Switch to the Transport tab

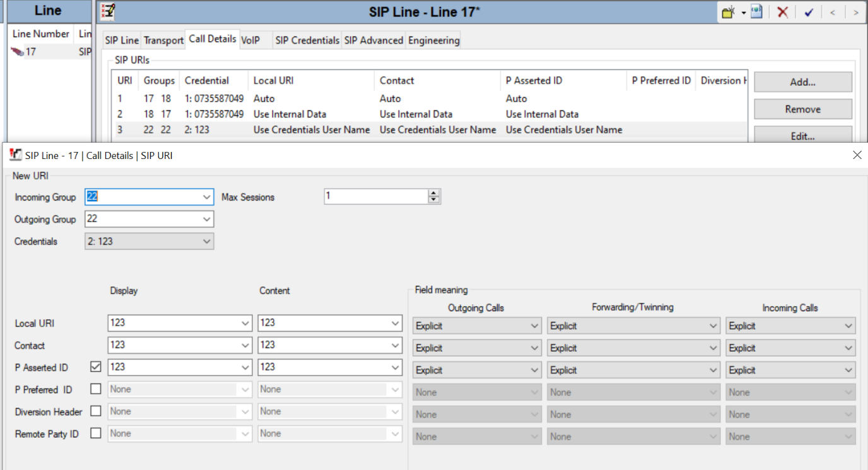point(163,40)
